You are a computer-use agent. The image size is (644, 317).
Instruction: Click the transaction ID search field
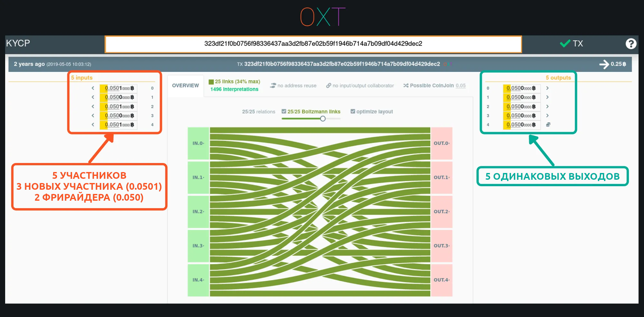pos(313,44)
